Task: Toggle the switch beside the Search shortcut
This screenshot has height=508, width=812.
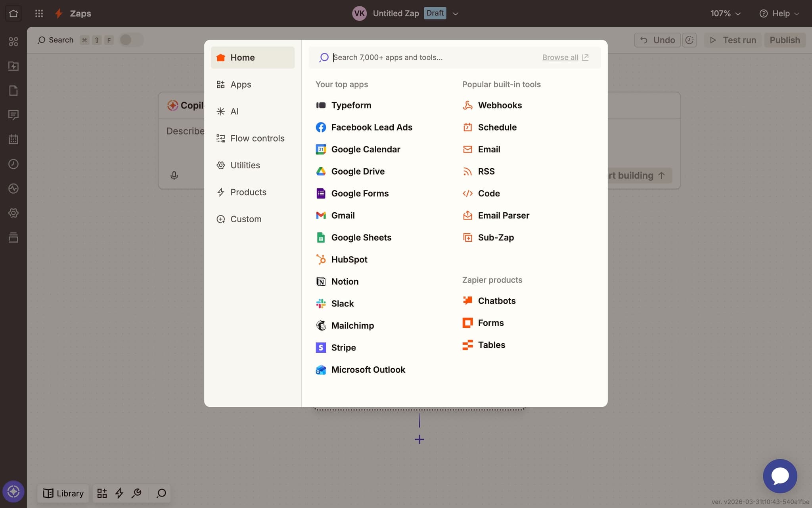Action: coord(131,40)
